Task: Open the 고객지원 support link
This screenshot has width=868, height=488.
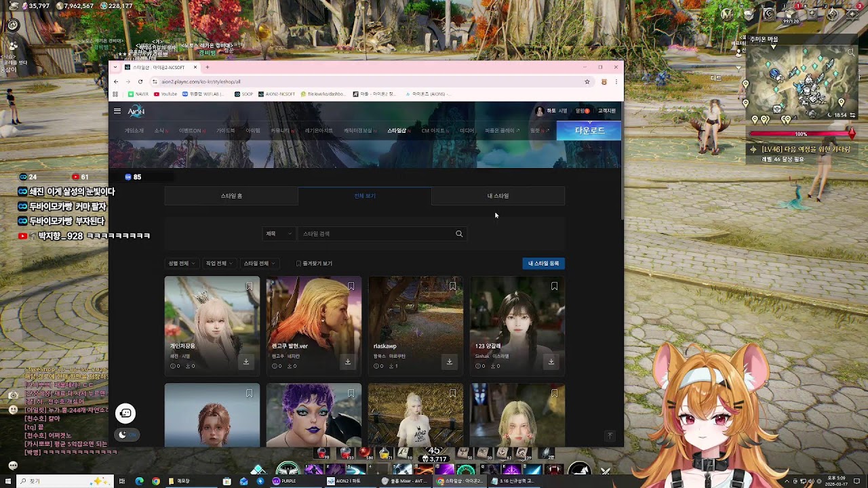Action: click(x=607, y=111)
